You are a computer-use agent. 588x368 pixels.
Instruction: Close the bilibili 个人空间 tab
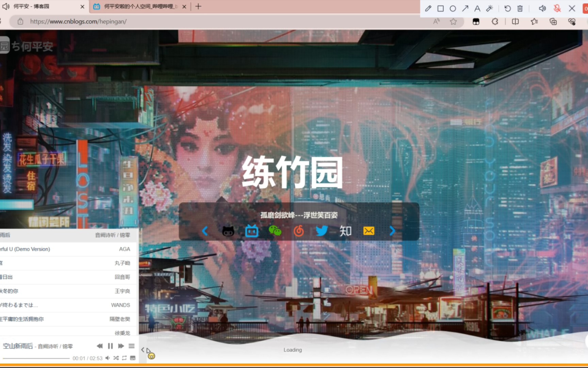point(184,6)
